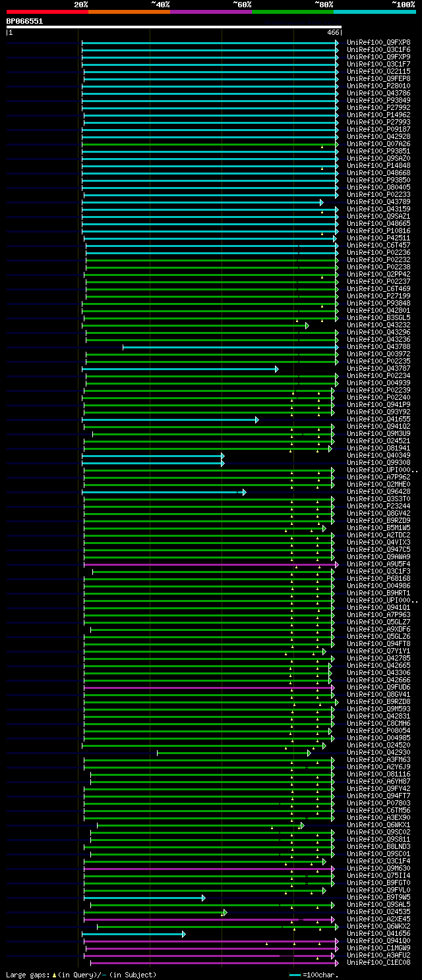The width and height of the screenshot is (422, 980).
Task: Select label UniRef100_Q9FUD6
Action: point(378,687)
